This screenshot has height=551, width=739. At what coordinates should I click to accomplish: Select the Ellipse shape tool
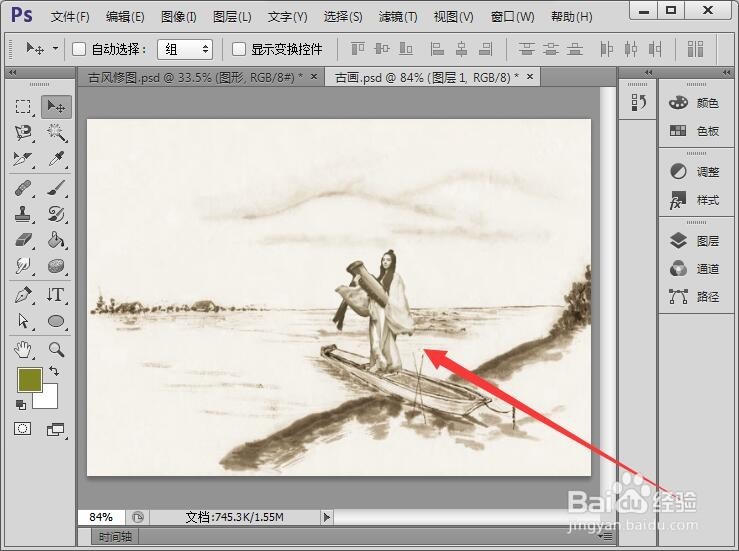56,321
